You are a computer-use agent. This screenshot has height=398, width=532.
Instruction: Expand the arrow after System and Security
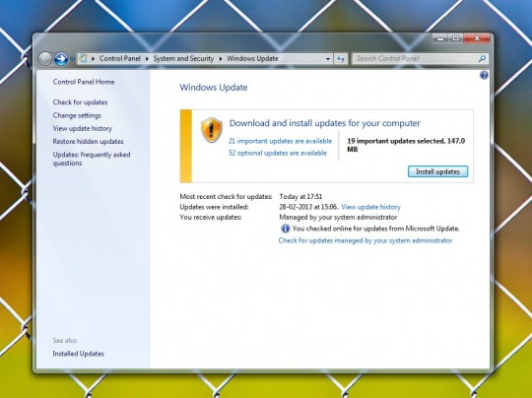point(221,59)
